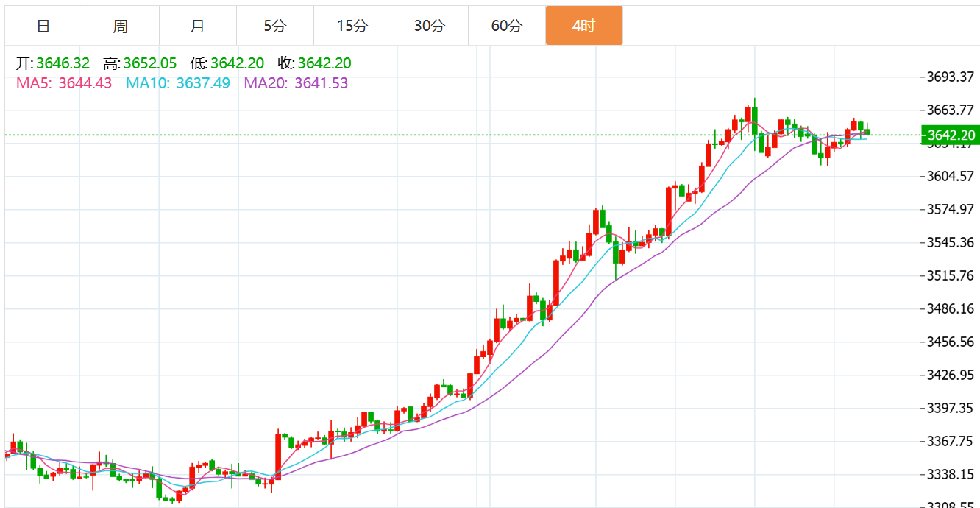
Task: Click the 3515.76 price axis label
Action: [951, 275]
